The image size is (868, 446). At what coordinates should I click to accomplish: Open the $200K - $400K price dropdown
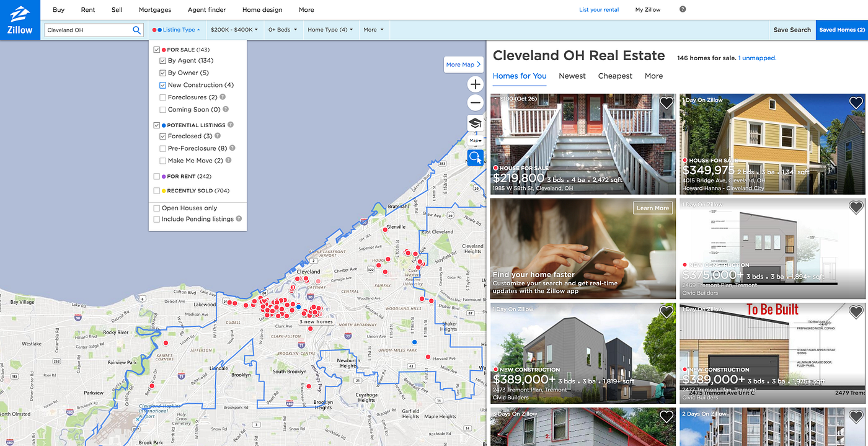click(234, 30)
